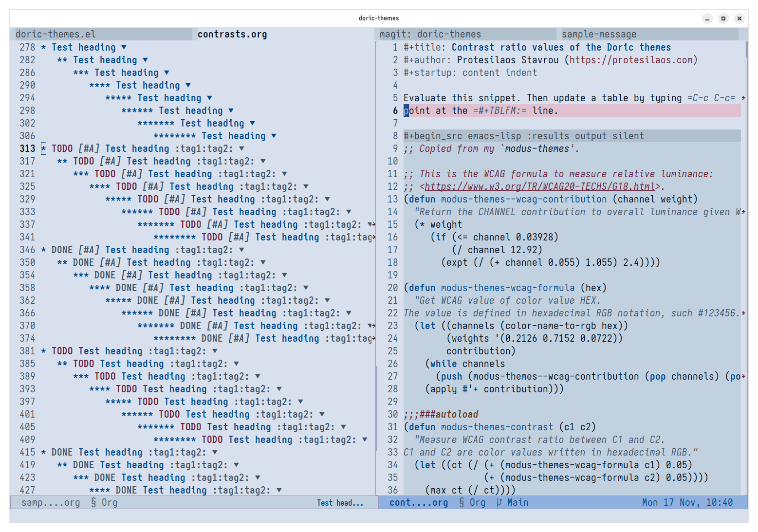Click the git branch icon beside Main

[499, 502]
